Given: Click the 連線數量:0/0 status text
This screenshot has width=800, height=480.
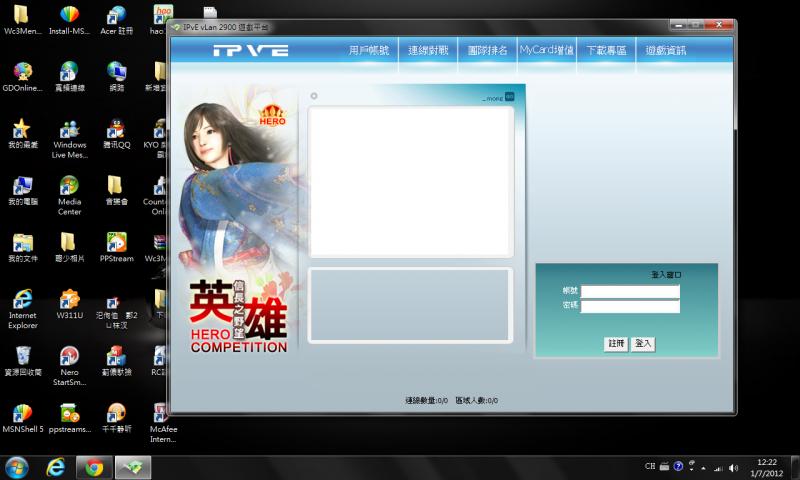Looking at the screenshot, I should tap(427, 400).
